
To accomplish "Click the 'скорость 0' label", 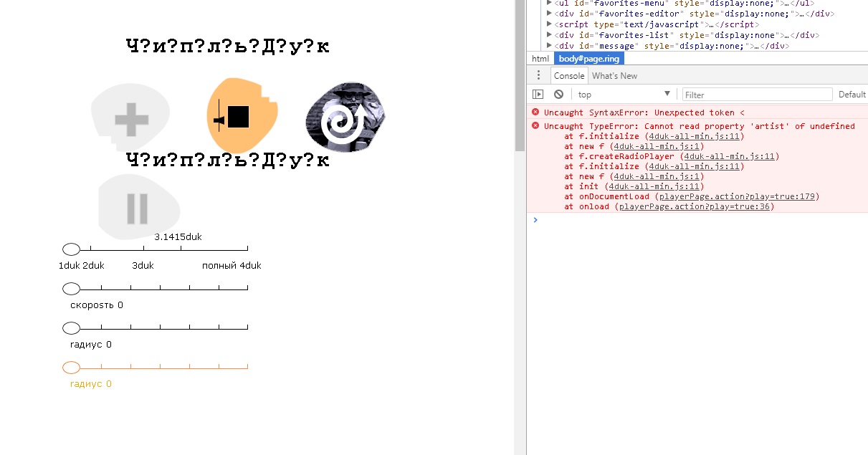I will click(97, 305).
